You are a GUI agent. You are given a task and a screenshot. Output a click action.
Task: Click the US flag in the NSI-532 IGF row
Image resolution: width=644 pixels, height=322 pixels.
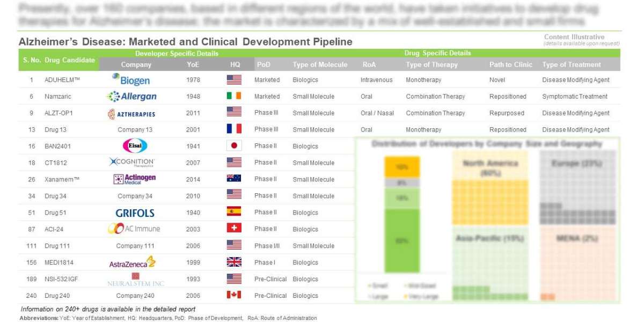(x=234, y=279)
